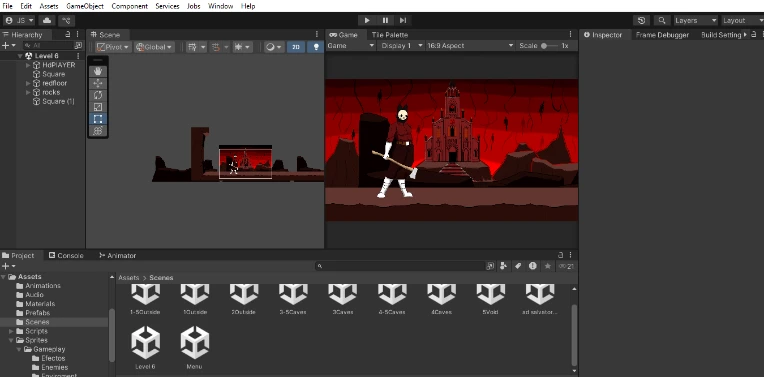This screenshot has width=764, height=377.
Task: Toggle 2D mode in Scene view
Action: (295, 47)
